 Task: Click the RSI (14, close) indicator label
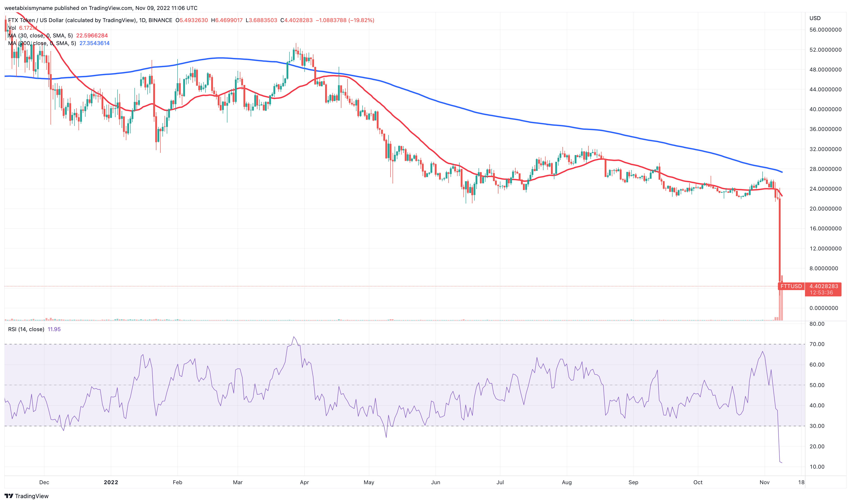26,329
